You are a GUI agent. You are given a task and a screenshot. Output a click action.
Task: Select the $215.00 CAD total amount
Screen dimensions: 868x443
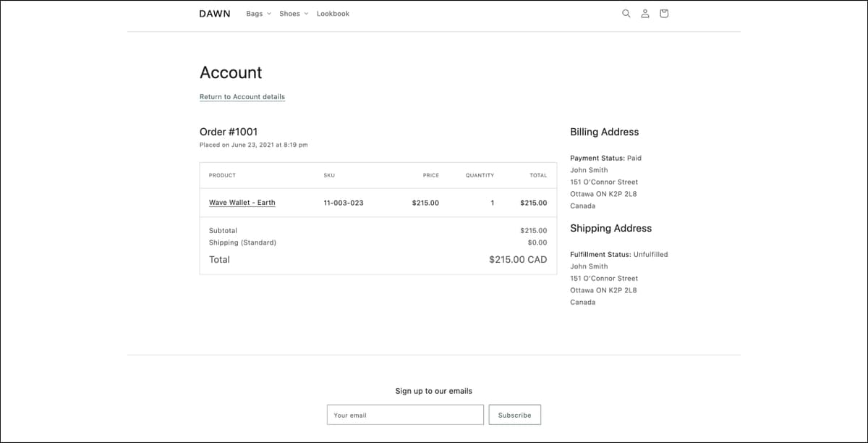pos(518,259)
